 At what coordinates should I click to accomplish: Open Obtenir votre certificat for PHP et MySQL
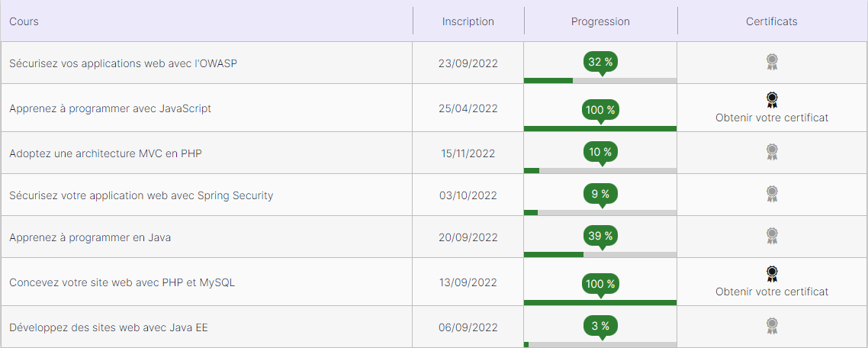tap(772, 292)
